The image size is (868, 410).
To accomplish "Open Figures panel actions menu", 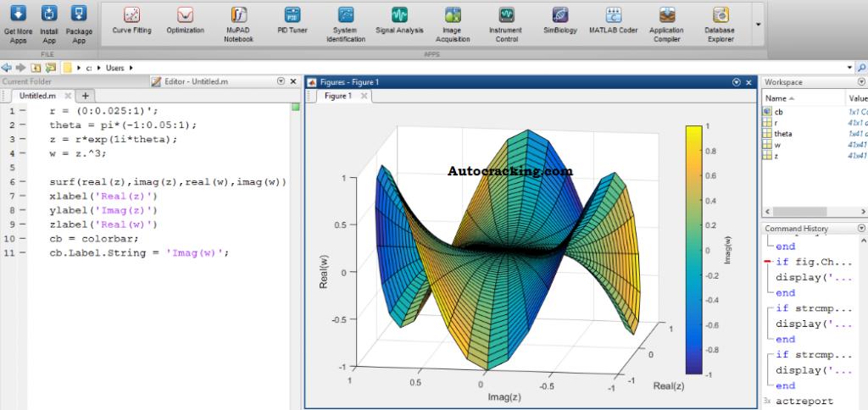I will point(737,82).
